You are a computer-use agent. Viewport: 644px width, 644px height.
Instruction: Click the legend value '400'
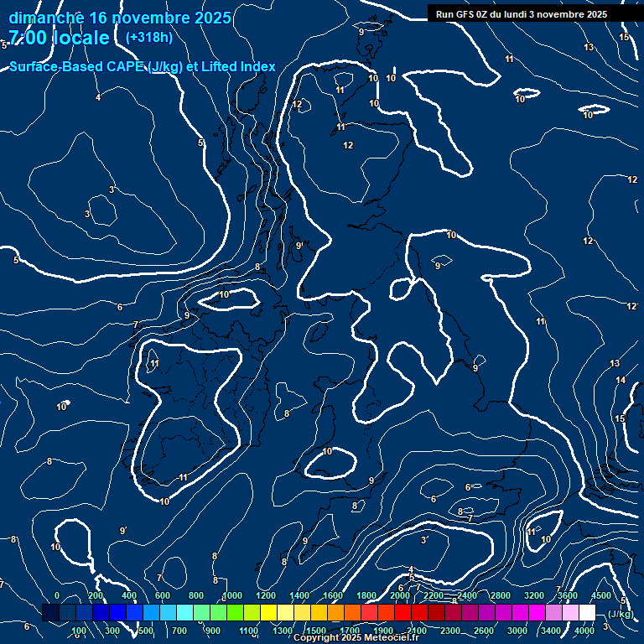click(129, 595)
